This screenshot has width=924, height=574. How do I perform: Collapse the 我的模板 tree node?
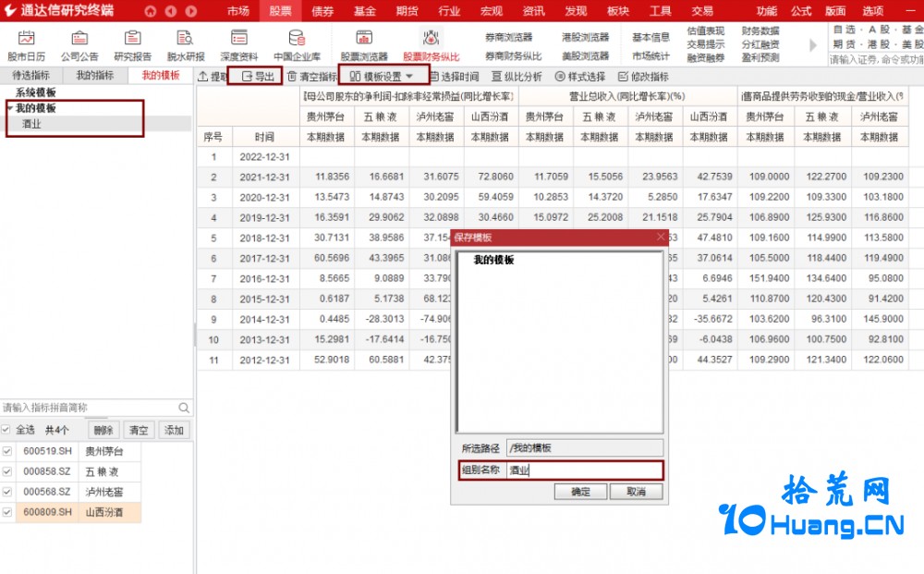pos(9,108)
